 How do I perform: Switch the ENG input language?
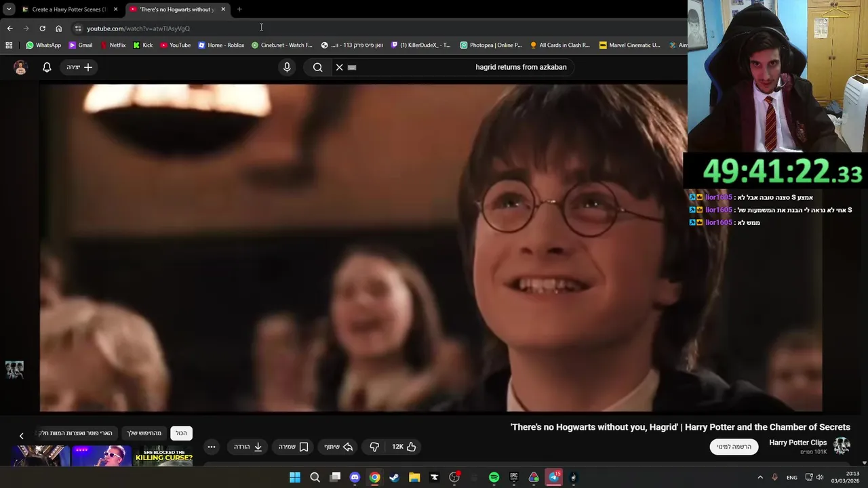click(791, 477)
